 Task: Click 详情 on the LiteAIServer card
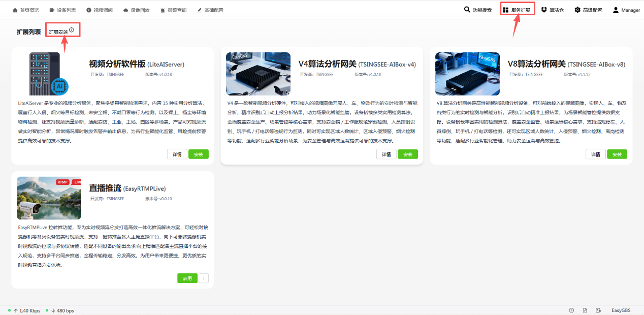[x=177, y=154]
